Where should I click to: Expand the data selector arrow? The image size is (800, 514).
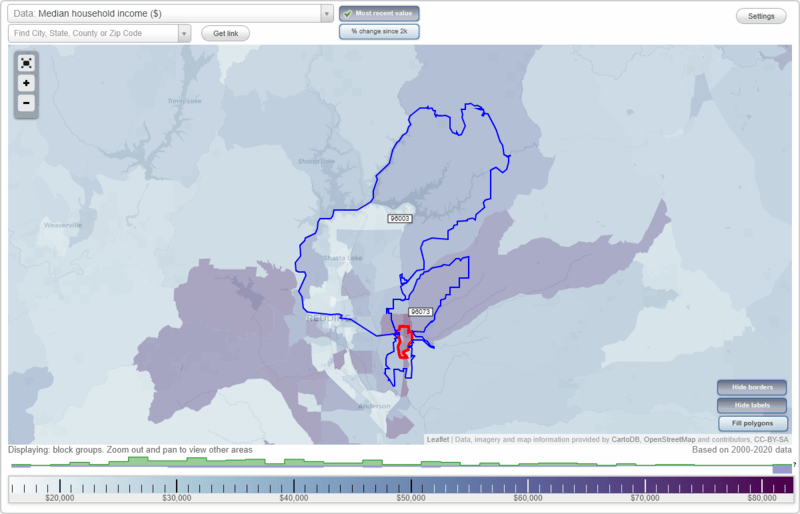point(327,14)
